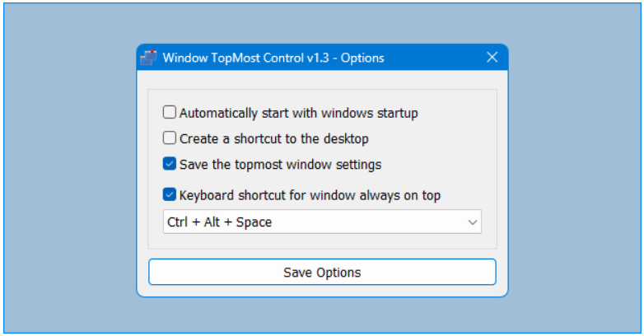Viewport: 644px width, 336px height.
Task: Click the Window TopMost Control app icon
Action: coord(148,58)
